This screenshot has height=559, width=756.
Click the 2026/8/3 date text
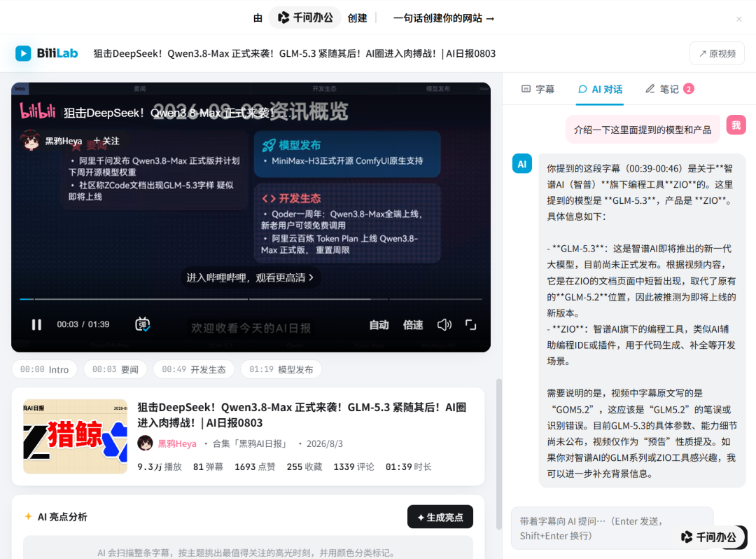coord(325,443)
